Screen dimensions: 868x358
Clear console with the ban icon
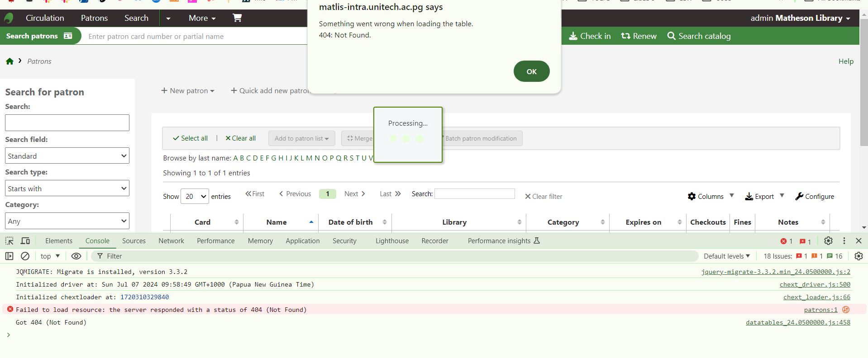25,256
